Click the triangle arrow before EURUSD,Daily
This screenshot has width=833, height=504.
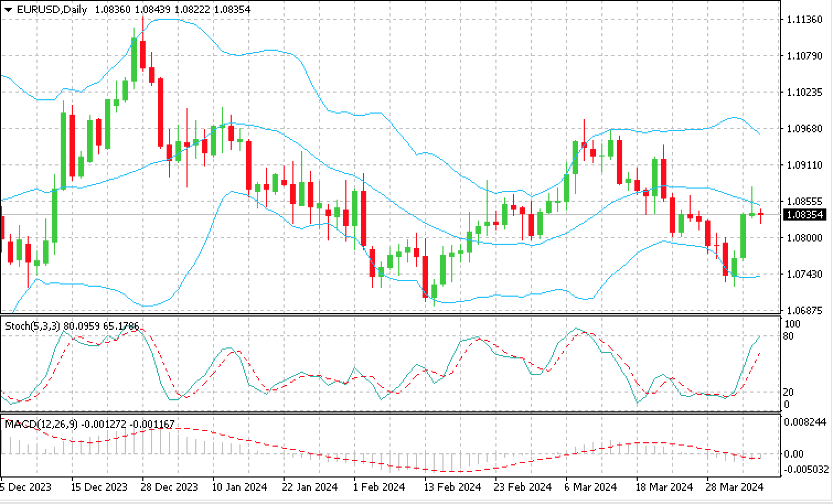pos(8,10)
